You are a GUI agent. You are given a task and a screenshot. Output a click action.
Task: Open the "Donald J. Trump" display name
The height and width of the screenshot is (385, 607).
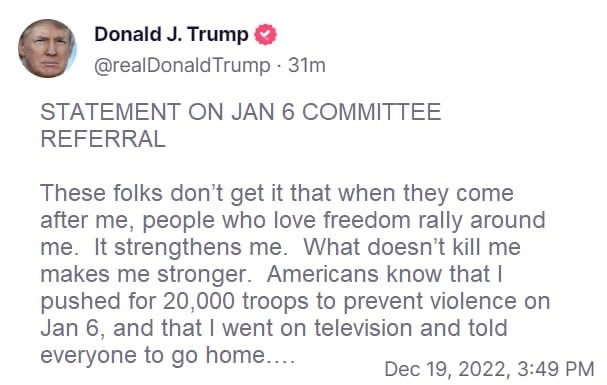tap(171, 34)
